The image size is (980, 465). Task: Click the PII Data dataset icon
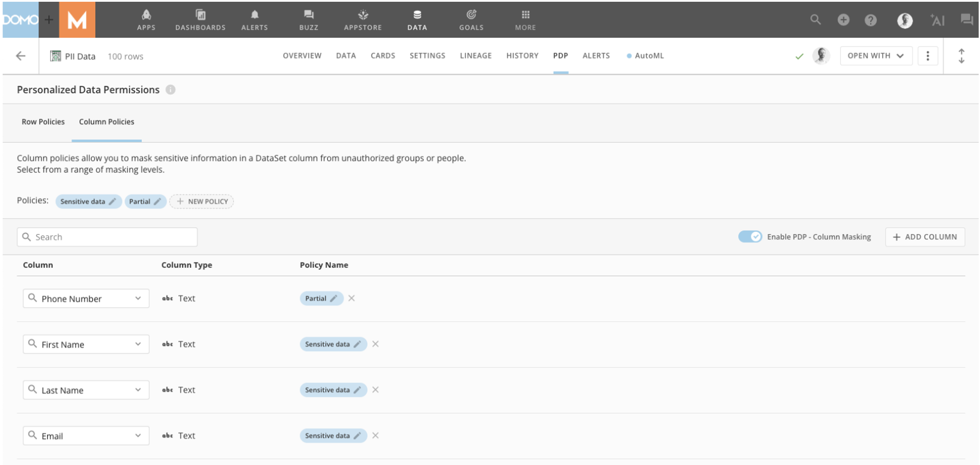[x=55, y=56]
